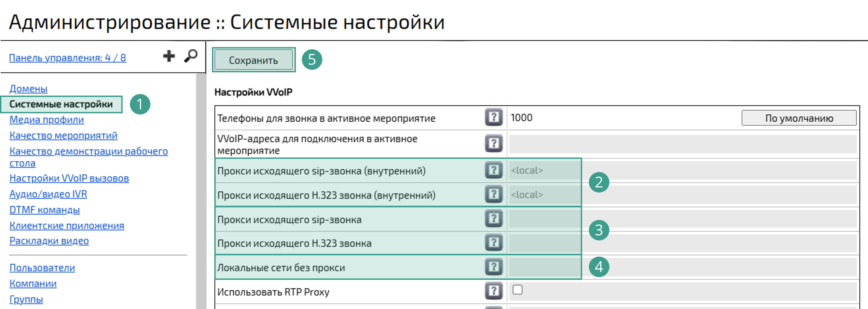Open the Раскладки видео page

pyautogui.click(x=49, y=241)
